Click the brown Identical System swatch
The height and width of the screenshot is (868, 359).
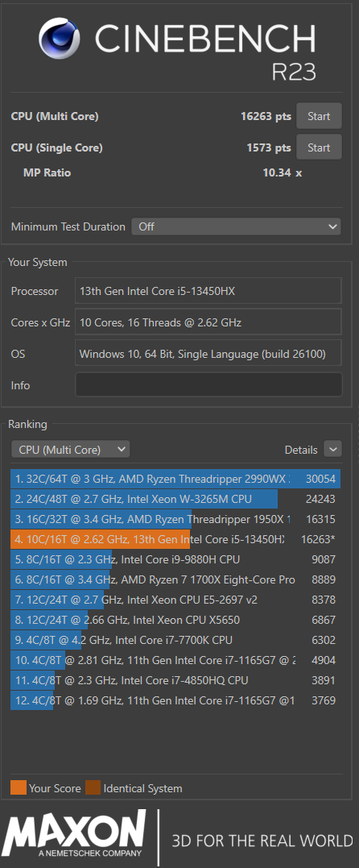point(93,787)
